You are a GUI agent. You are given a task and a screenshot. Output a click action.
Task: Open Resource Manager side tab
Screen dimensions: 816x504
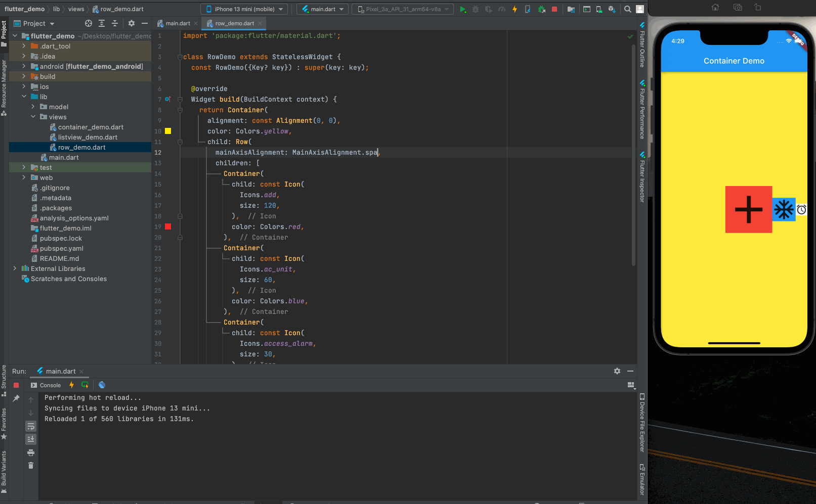(4, 87)
